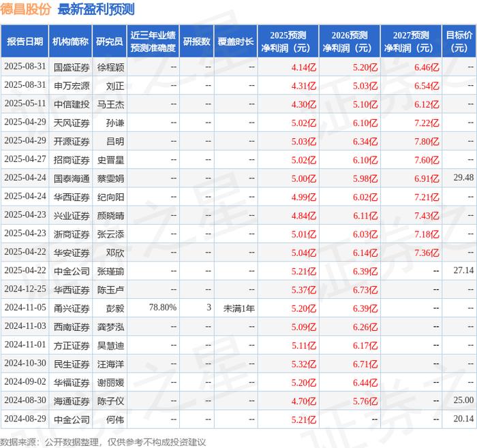
Task: Click the 天风证券 institution cell
Action: tap(72, 123)
